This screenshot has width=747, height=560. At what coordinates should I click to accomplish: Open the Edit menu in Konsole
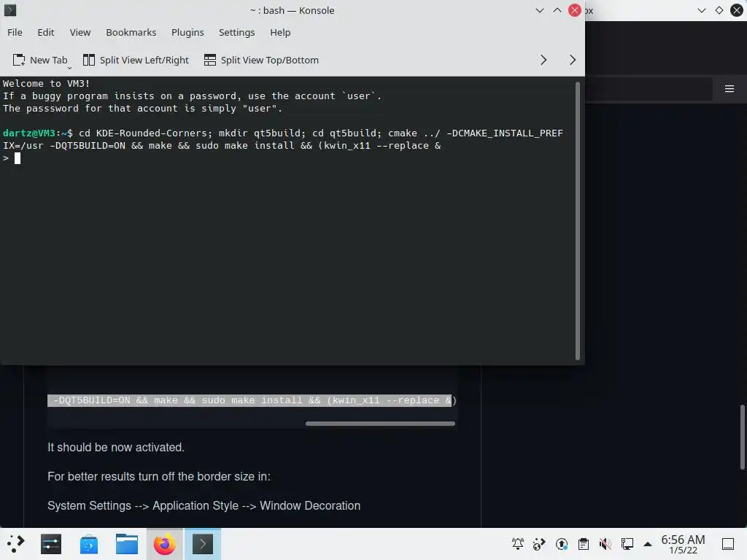tap(46, 32)
